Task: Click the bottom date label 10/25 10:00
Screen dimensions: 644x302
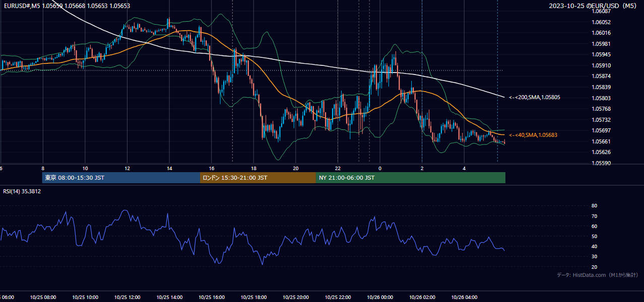Action: point(85,297)
